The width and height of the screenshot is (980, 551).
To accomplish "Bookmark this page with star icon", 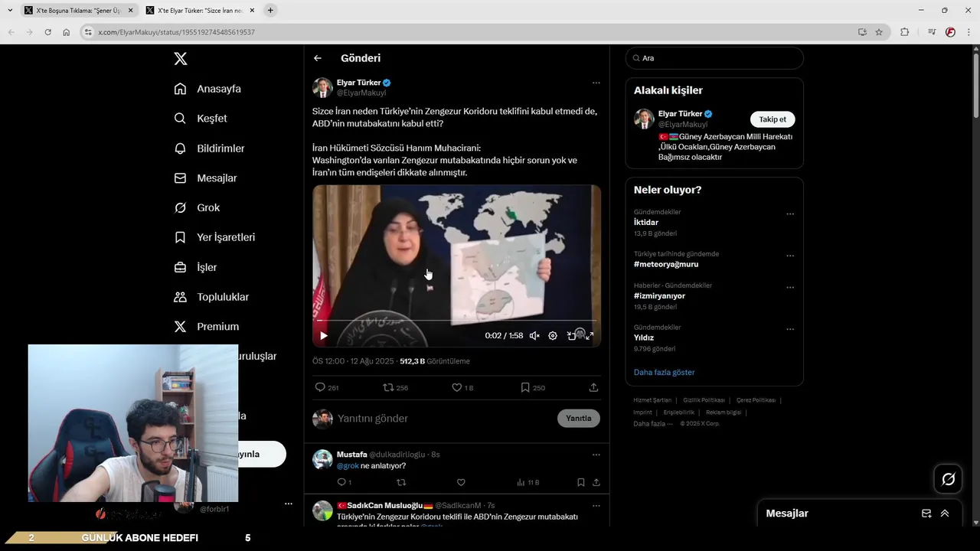I will pyautogui.click(x=879, y=32).
